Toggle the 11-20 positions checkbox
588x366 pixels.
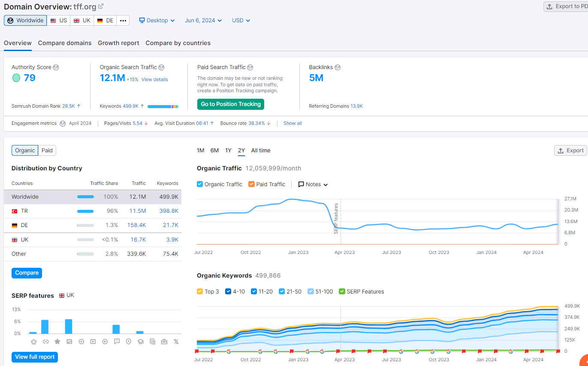[254, 291]
